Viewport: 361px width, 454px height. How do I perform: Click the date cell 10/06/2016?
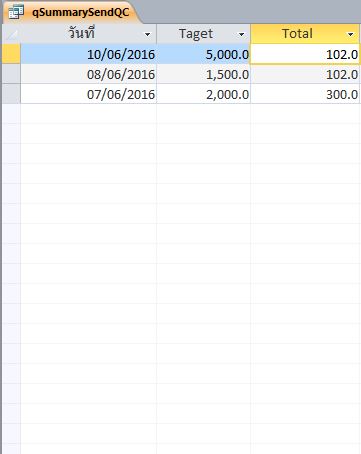coord(88,54)
